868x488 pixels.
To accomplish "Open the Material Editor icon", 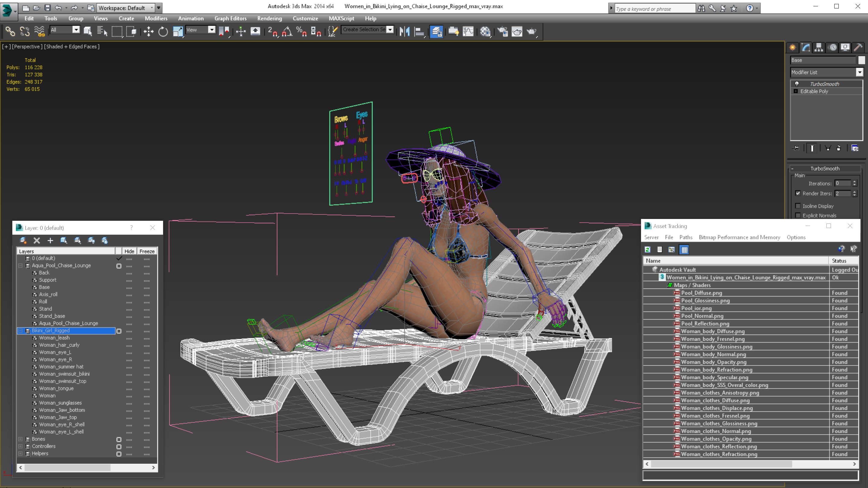I will click(x=485, y=31).
